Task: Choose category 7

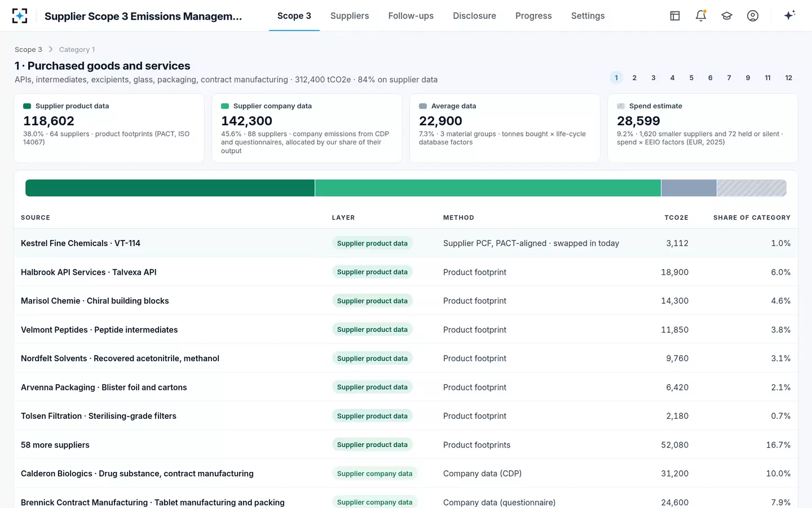Action: (x=729, y=78)
